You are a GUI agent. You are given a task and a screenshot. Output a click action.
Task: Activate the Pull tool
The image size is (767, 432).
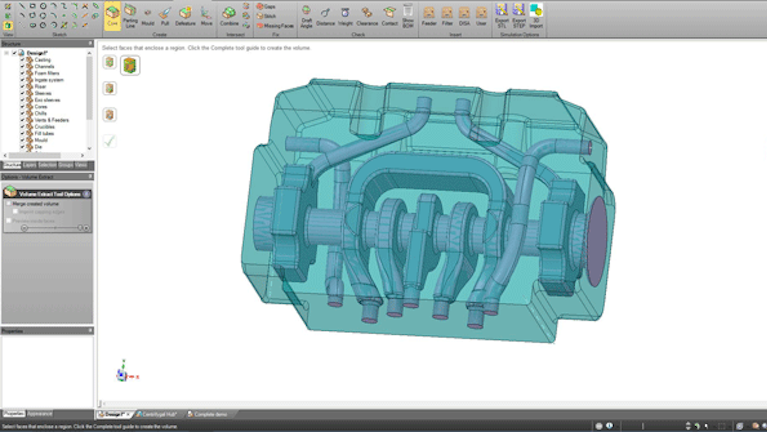point(164,14)
